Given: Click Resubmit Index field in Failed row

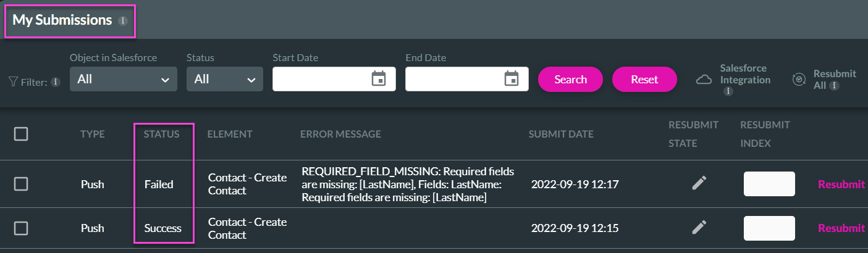Looking at the screenshot, I should tap(769, 184).
